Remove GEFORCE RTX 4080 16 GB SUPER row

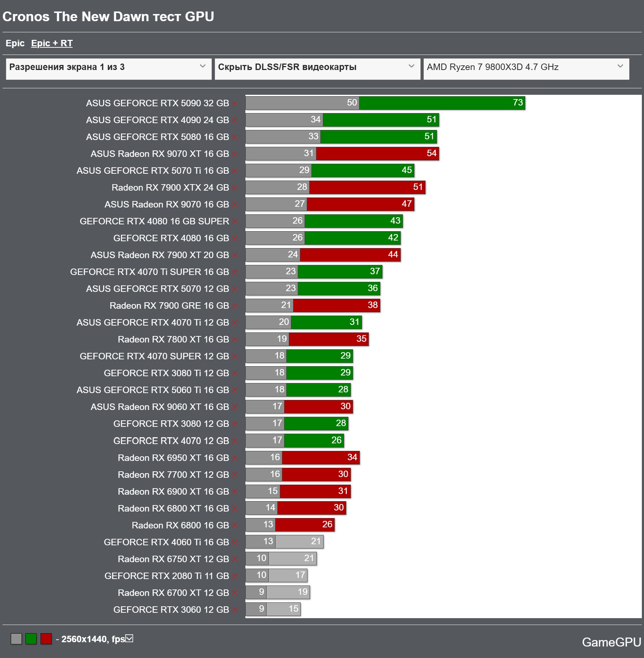click(235, 221)
